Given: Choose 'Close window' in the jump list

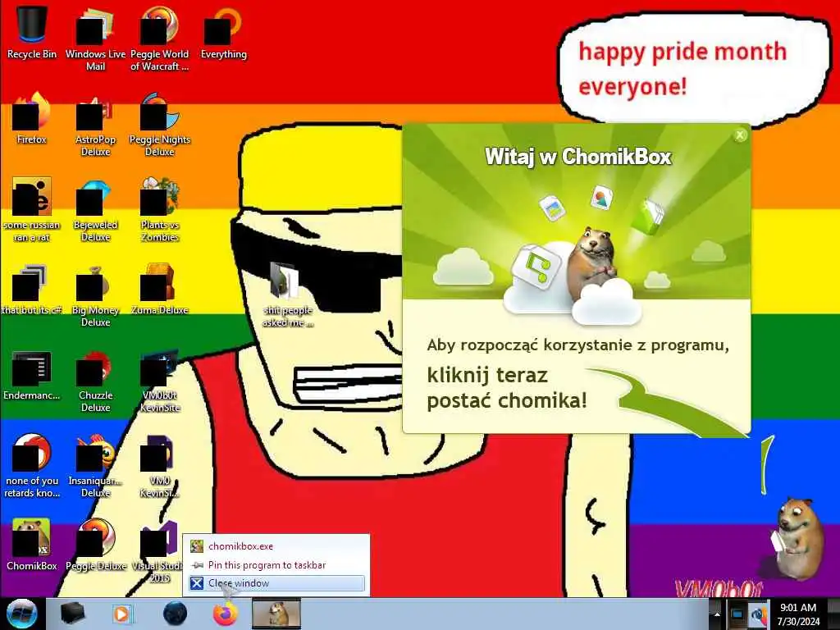Looking at the screenshot, I should (276, 583).
